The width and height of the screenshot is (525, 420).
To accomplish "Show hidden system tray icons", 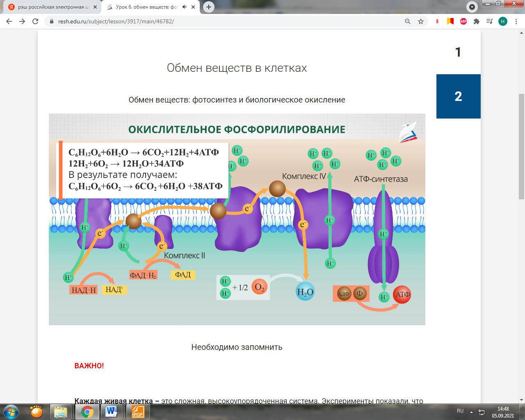I will point(471,412).
